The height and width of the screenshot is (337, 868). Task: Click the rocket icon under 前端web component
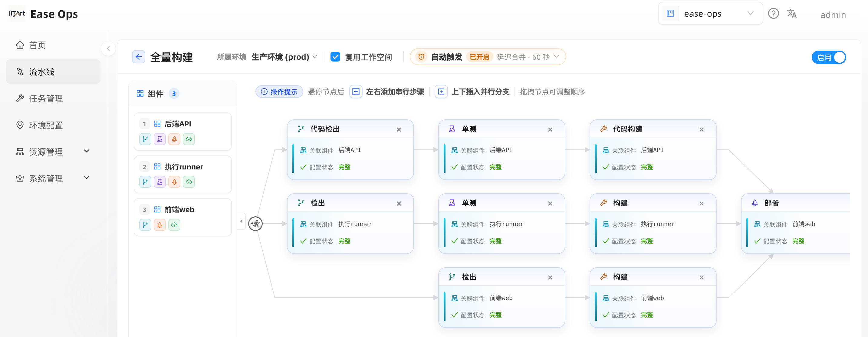pyautogui.click(x=160, y=225)
